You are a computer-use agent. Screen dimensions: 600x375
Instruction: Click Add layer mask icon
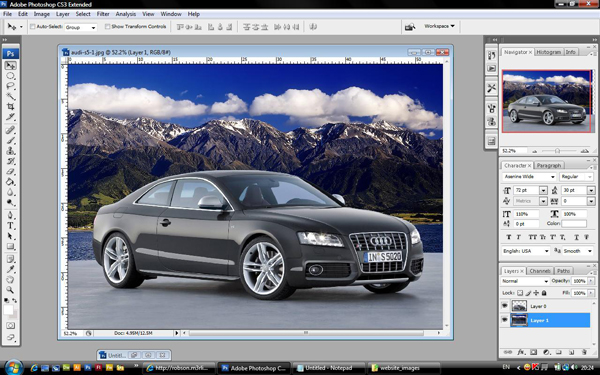[x=533, y=352]
